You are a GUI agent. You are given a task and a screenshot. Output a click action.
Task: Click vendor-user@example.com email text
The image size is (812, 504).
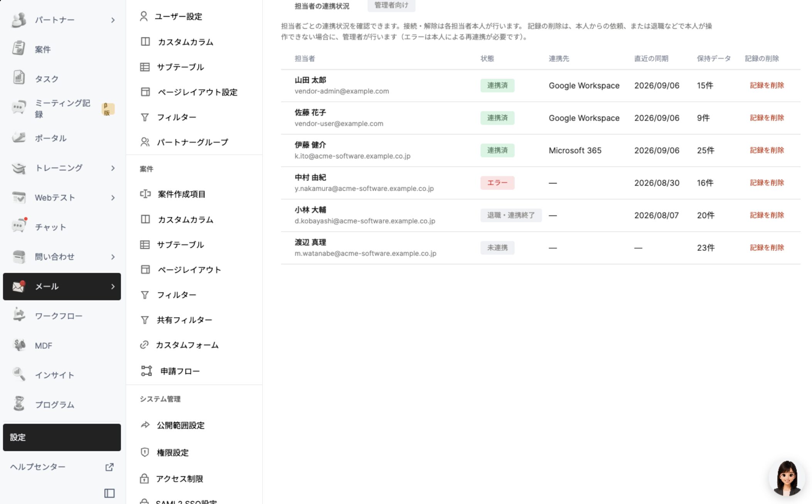coord(339,123)
